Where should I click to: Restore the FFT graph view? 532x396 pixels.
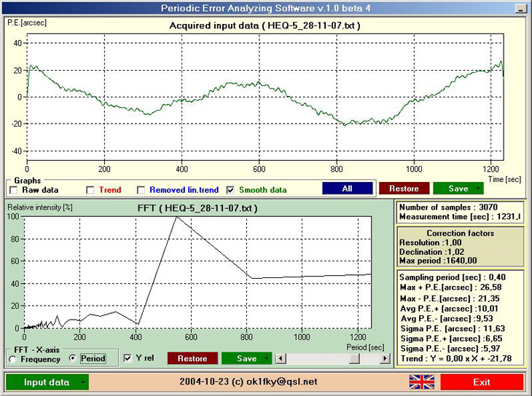pos(192,358)
